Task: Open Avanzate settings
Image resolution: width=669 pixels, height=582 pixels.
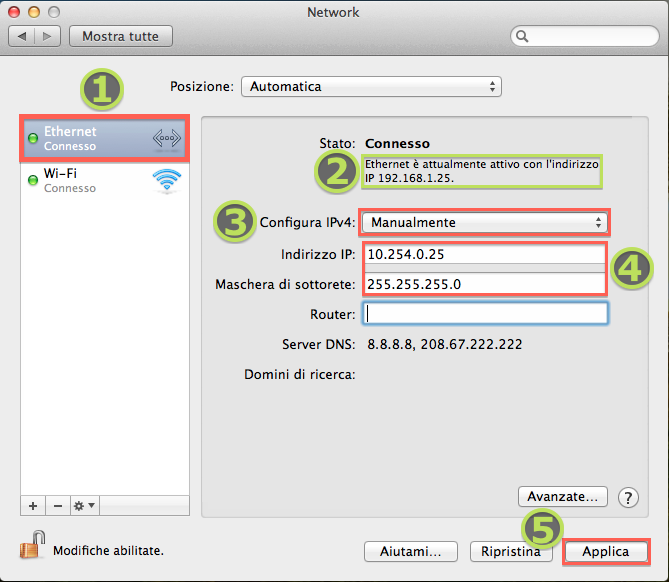Action: coord(562,496)
